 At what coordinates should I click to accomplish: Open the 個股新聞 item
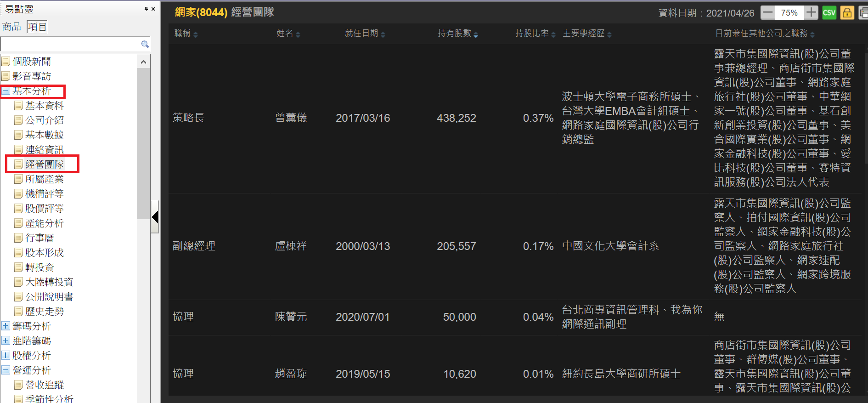pos(31,62)
